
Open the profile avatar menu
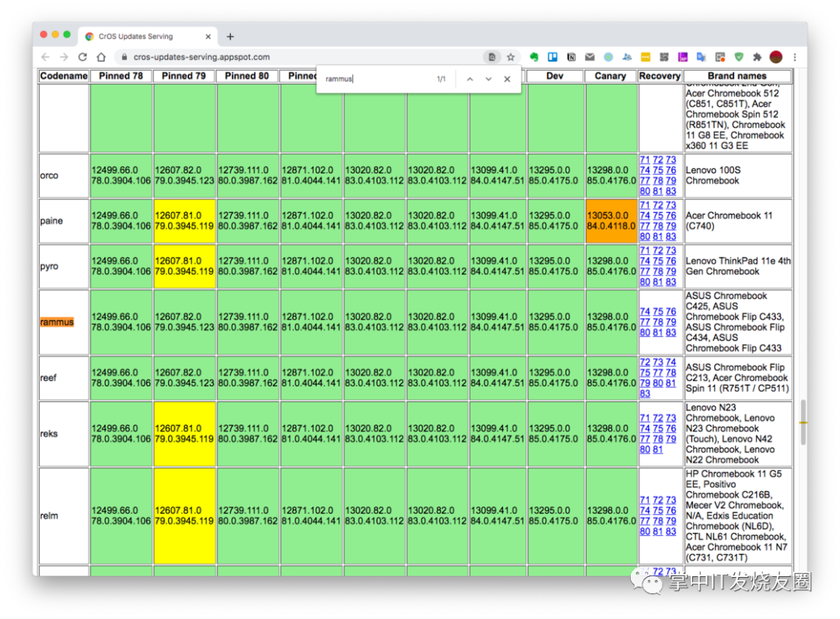775,57
